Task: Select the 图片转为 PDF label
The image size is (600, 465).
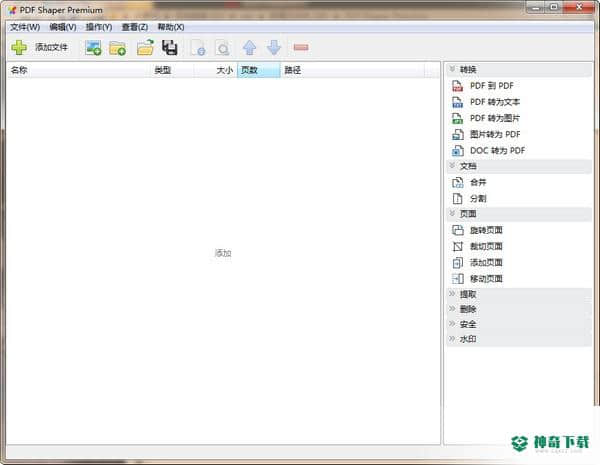Action: (x=495, y=134)
